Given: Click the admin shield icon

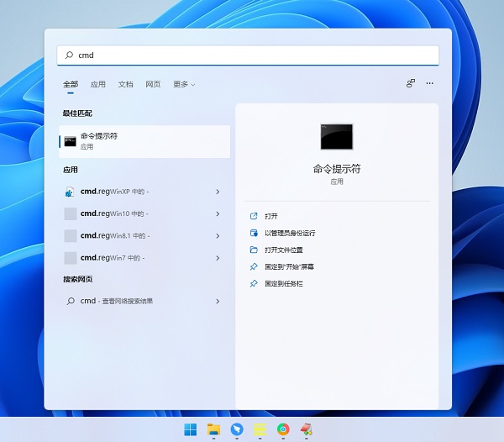Looking at the screenshot, I should pos(254,233).
